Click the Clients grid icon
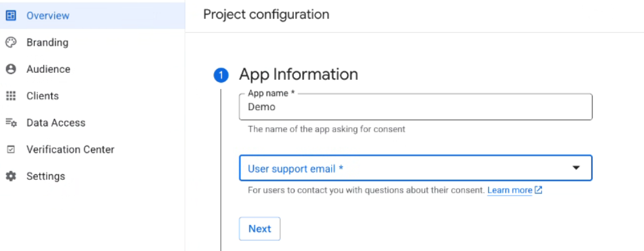Screen dimensions: 644x251 (10, 96)
